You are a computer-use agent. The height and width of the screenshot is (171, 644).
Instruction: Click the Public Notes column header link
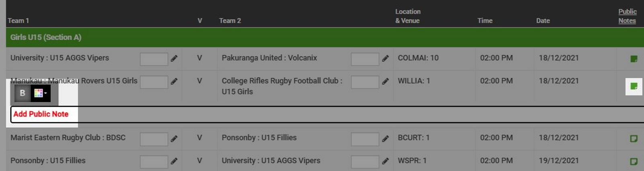627,16
